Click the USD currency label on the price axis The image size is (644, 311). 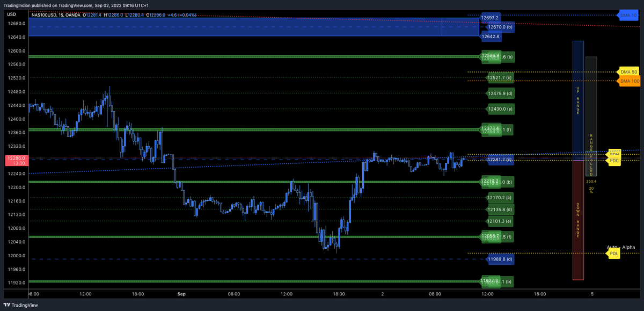[12, 15]
